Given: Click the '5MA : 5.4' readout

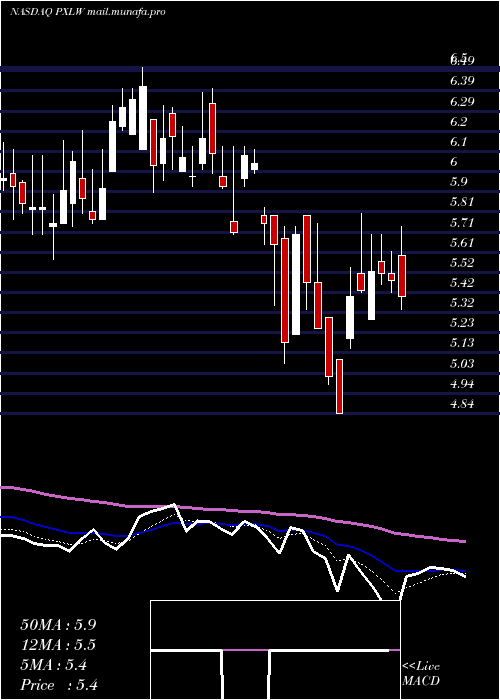Looking at the screenshot, I should point(54,665).
